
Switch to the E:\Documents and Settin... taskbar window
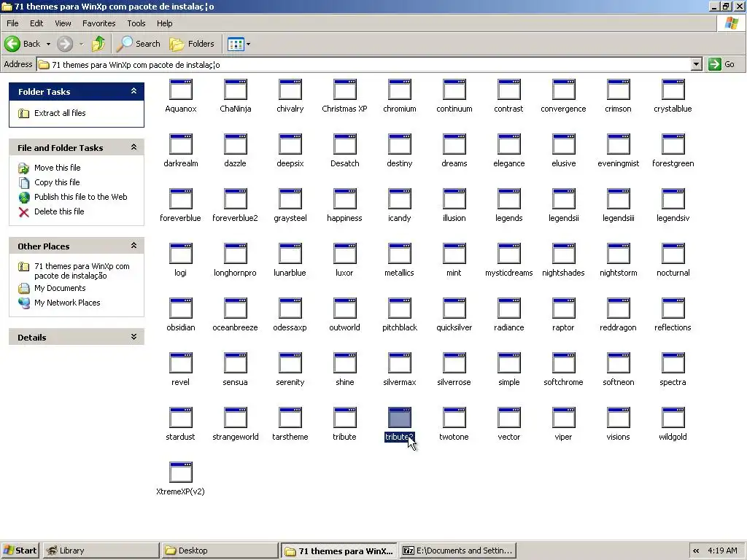click(458, 551)
